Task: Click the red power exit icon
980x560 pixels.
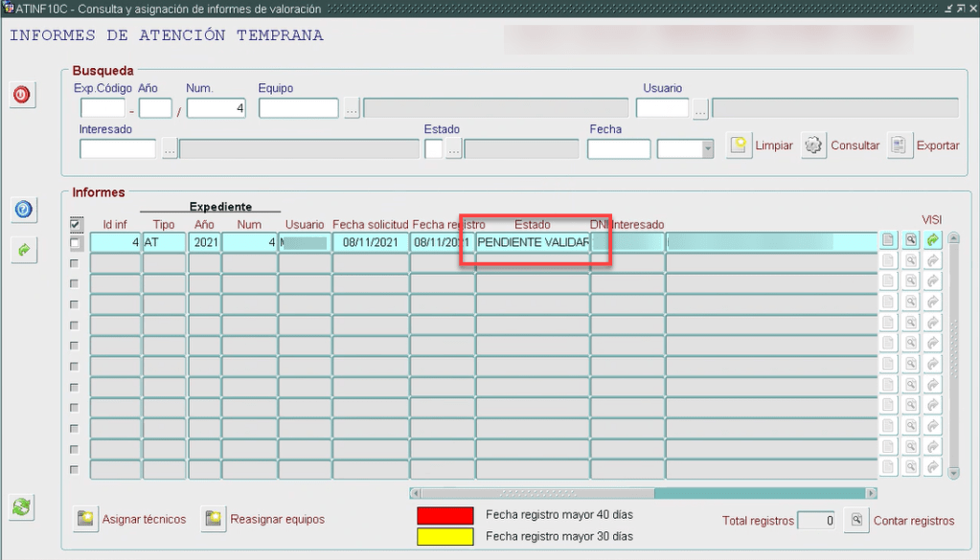Action: [x=23, y=96]
